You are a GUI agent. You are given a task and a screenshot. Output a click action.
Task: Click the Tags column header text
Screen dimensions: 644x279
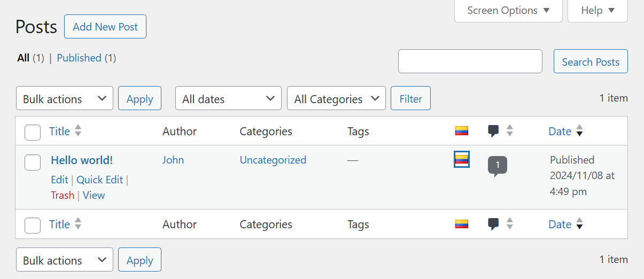[x=358, y=131]
